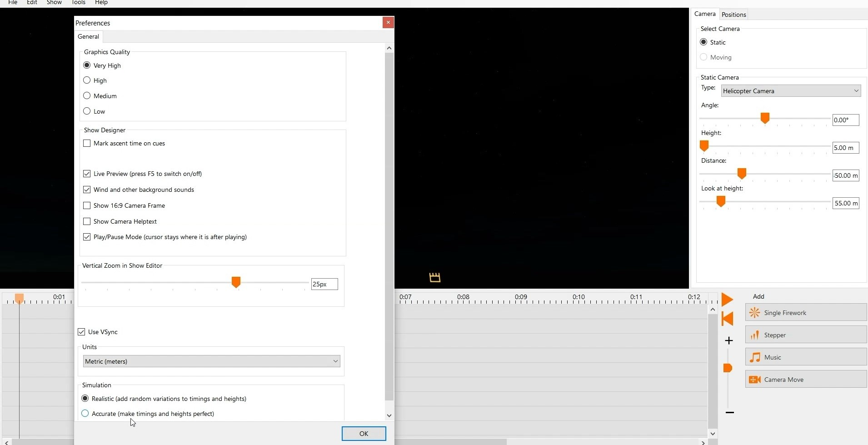Select Medium graphics quality
This screenshot has width=868, height=445.
coord(87,96)
